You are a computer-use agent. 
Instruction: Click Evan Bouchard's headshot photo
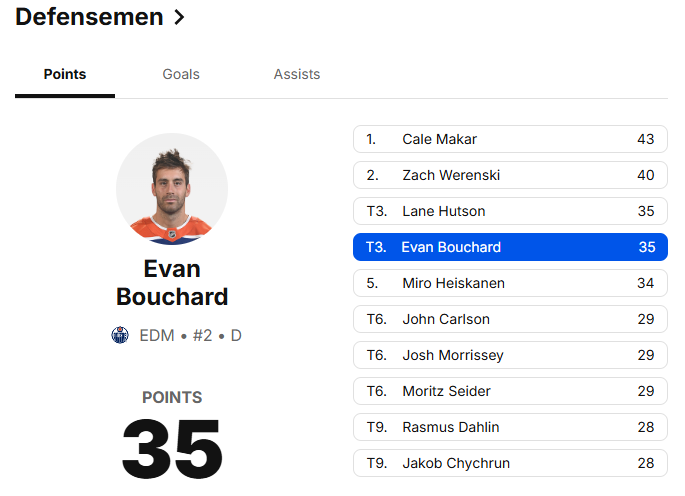[172, 189]
